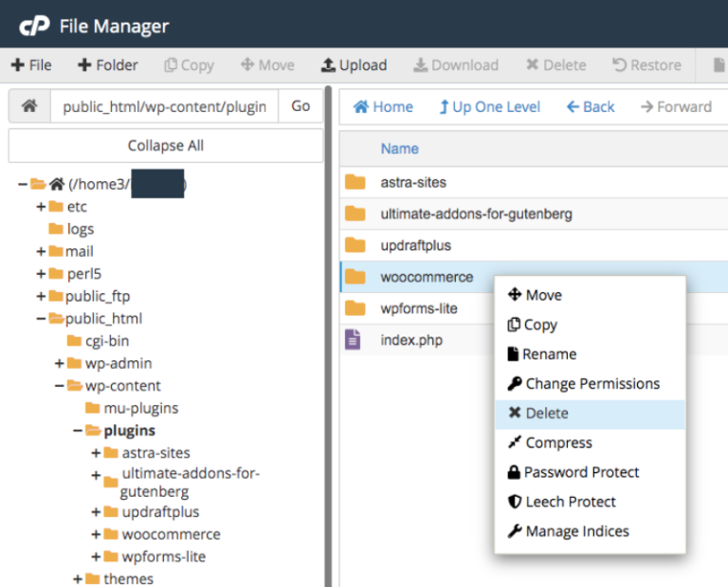This screenshot has height=587, width=728.
Task: Create a new folder with + Folder
Action: pyautogui.click(x=108, y=64)
